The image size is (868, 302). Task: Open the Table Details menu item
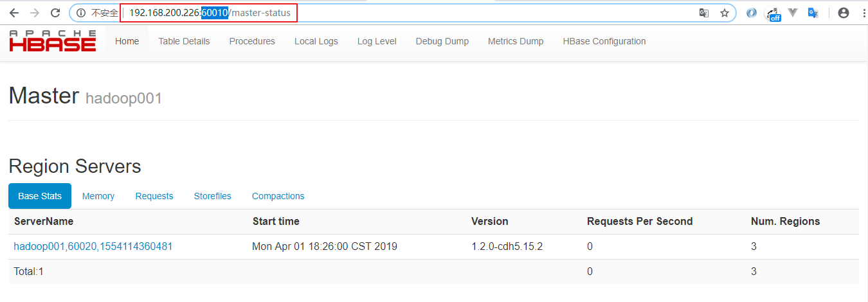point(184,41)
